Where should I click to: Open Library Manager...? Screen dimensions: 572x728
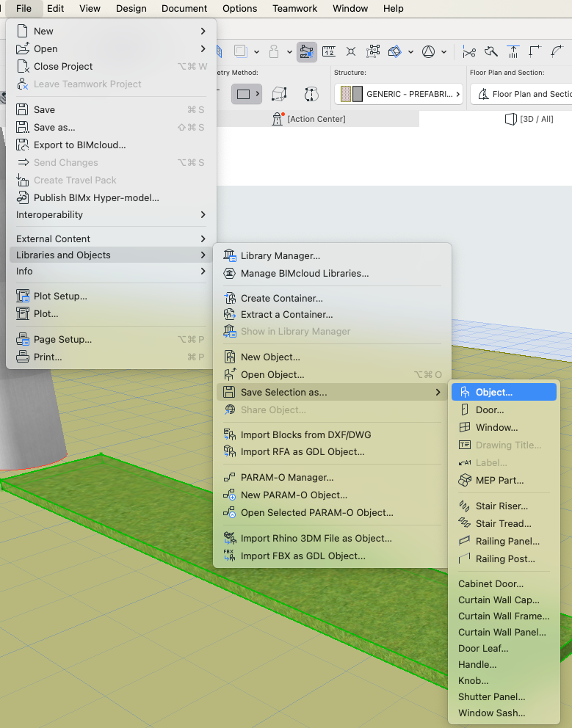pyautogui.click(x=332, y=256)
